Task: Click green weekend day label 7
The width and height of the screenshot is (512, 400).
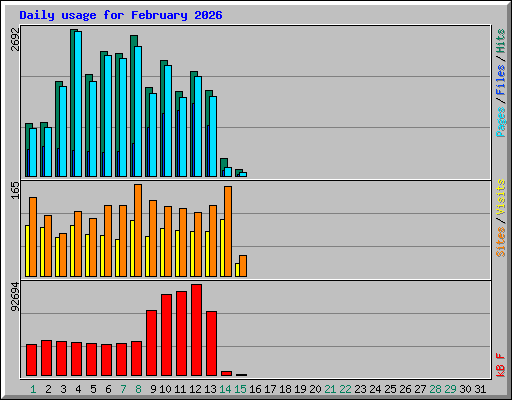Action: (x=123, y=389)
